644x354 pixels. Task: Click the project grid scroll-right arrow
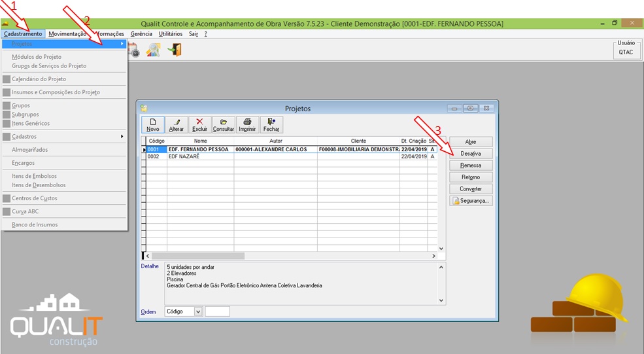(433, 256)
